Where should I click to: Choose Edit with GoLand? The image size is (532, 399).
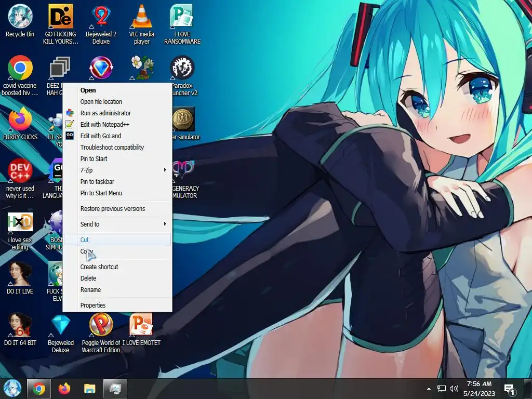(x=118, y=136)
